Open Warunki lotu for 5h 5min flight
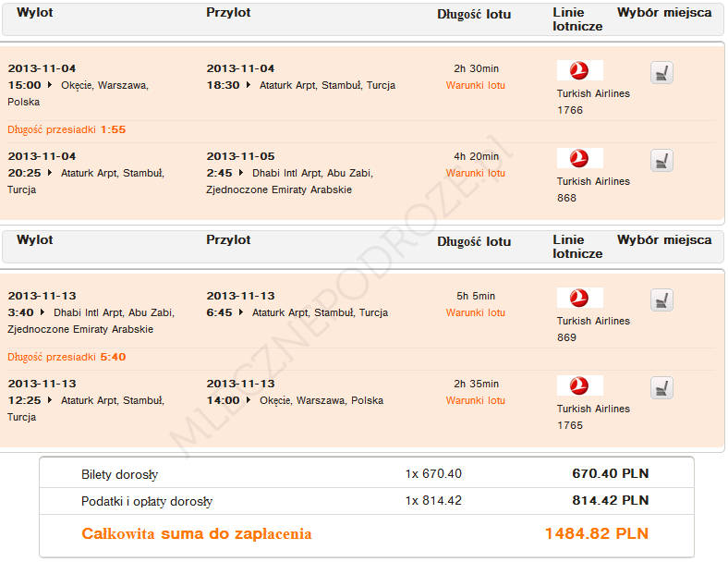 pos(475,312)
